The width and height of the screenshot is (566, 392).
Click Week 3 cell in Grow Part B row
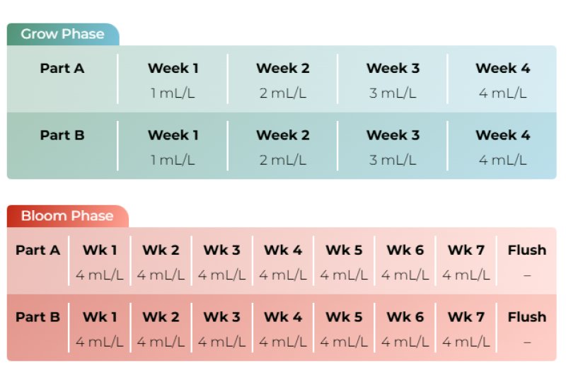coord(393,146)
